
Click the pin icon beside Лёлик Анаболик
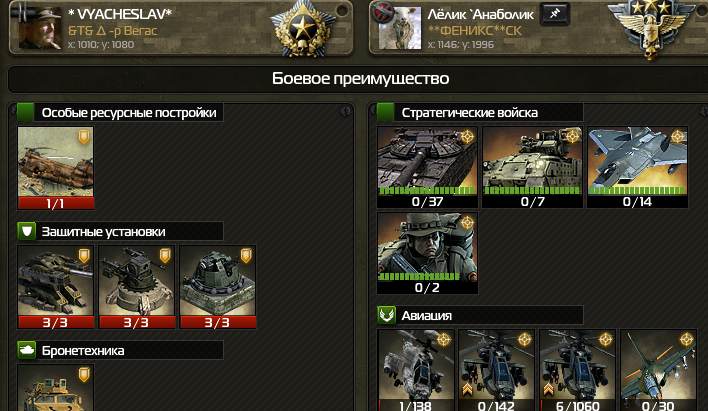point(554,14)
